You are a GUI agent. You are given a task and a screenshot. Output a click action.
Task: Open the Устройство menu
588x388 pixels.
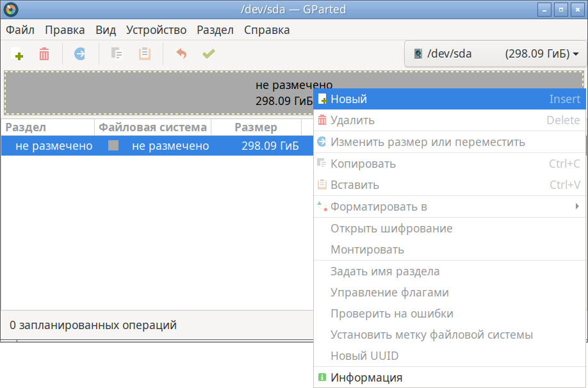click(156, 30)
